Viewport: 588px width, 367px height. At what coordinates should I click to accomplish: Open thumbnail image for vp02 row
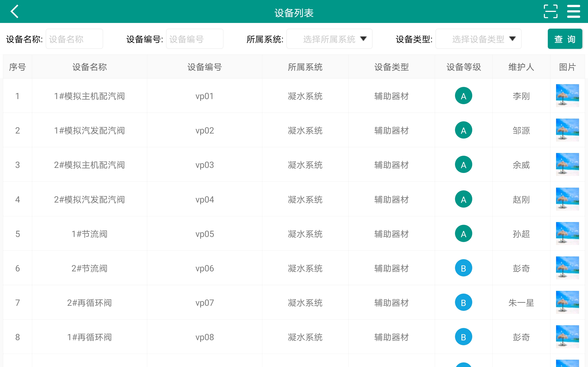click(567, 130)
